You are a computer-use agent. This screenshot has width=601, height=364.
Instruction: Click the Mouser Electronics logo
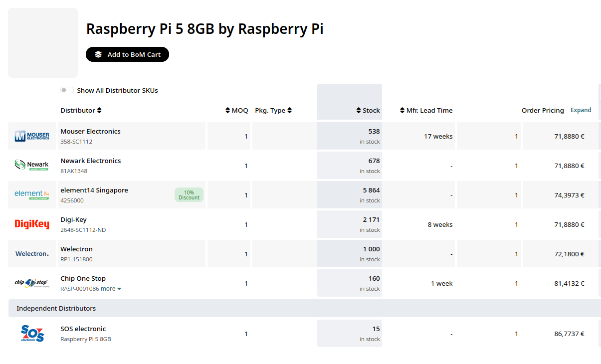pos(32,136)
